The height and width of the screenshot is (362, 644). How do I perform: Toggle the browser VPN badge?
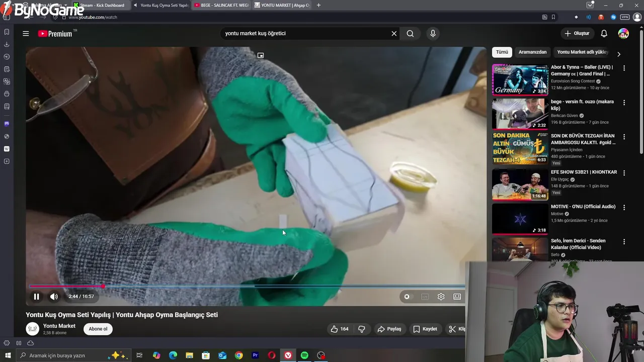(624, 17)
